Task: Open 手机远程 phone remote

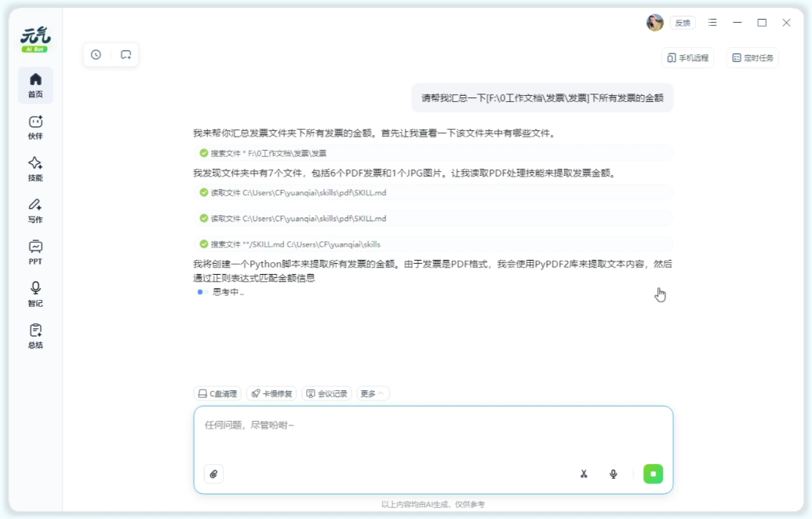Action: pyautogui.click(x=688, y=57)
